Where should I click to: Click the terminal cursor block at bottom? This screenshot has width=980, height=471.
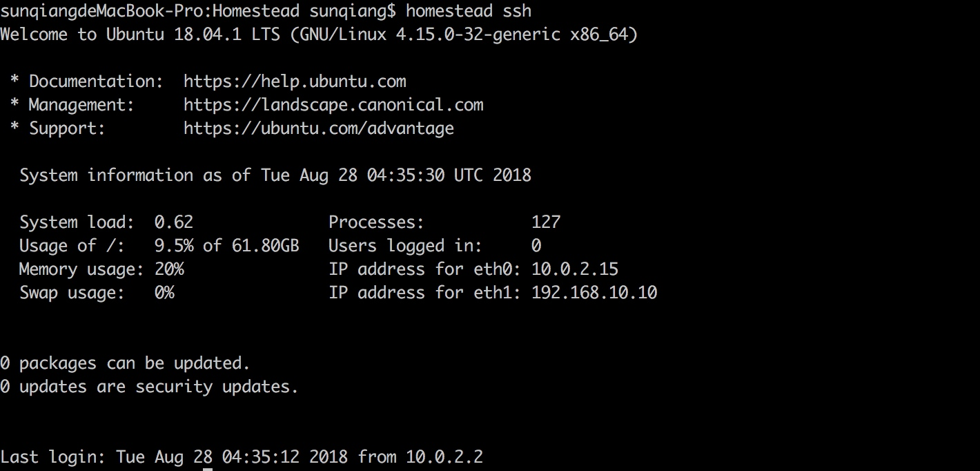pos(208,469)
